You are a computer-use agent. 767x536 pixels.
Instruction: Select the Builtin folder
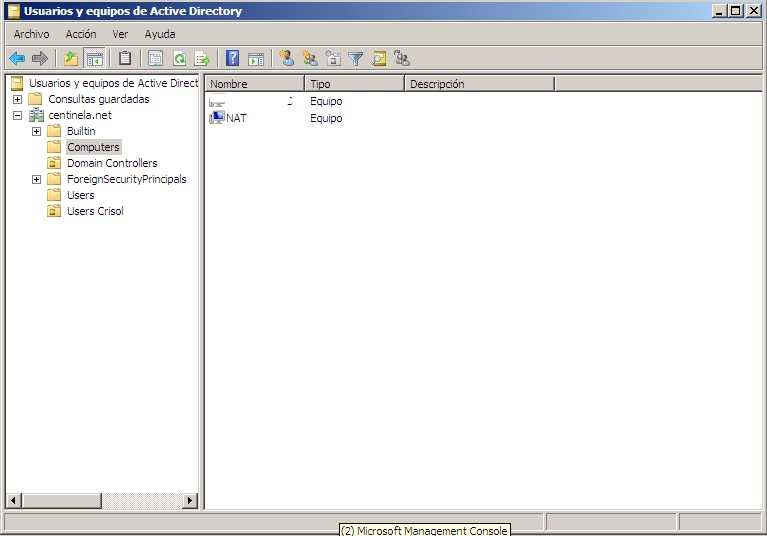pyautogui.click(x=81, y=131)
